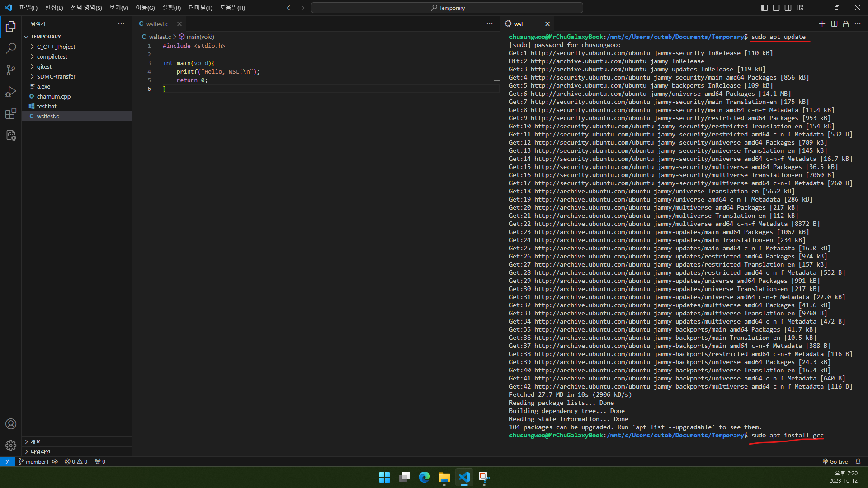The width and height of the screenshot is (868, 488).
Task: Create a new terminal with plus icon
Action: (822, 24)
